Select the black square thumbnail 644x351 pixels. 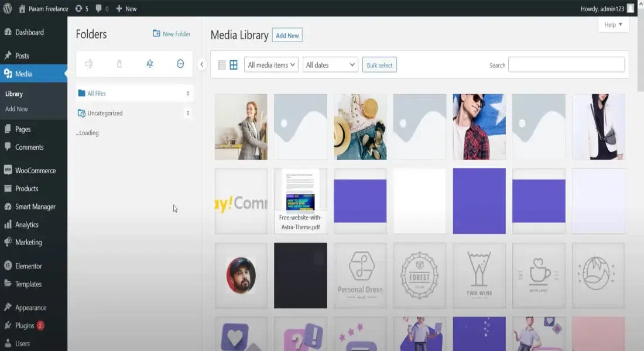(x=301, y=276)
